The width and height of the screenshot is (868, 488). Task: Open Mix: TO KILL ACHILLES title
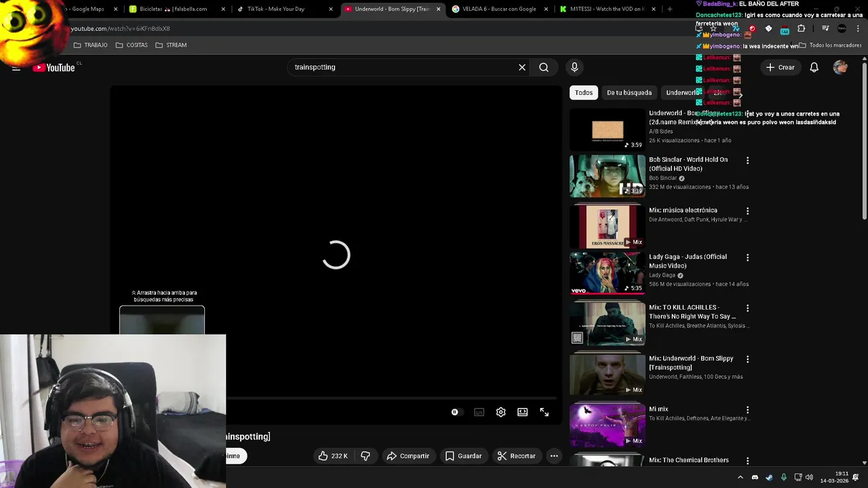pos(692,312)
